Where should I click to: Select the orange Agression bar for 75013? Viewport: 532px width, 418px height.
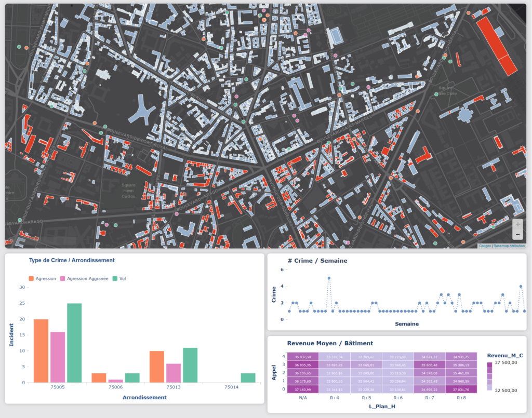157,367
